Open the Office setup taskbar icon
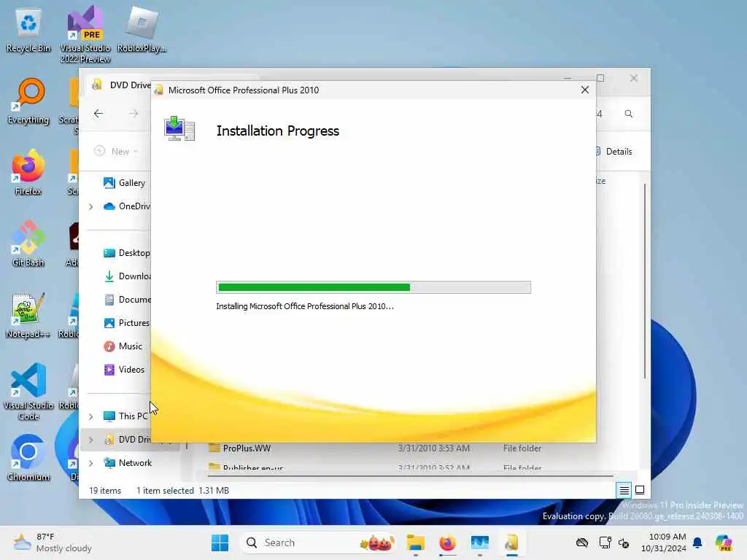 (x=511, y=542)
